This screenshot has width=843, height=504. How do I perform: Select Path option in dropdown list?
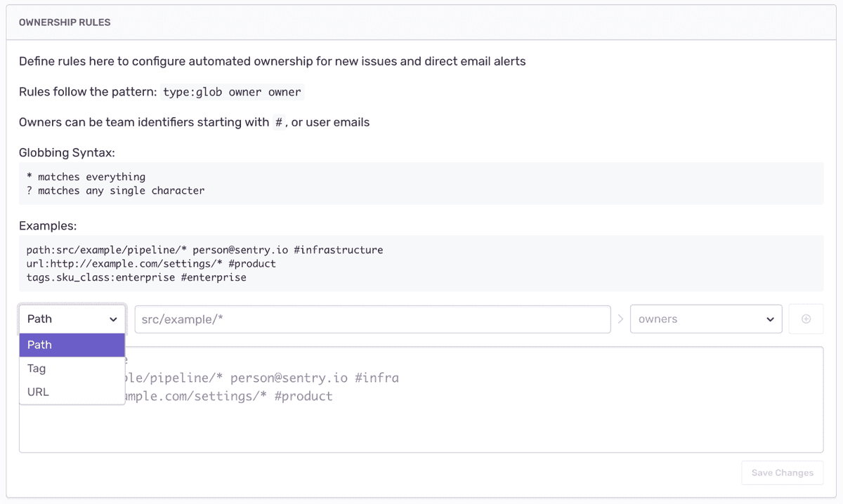pyautogui.click(x=72, y=345)
